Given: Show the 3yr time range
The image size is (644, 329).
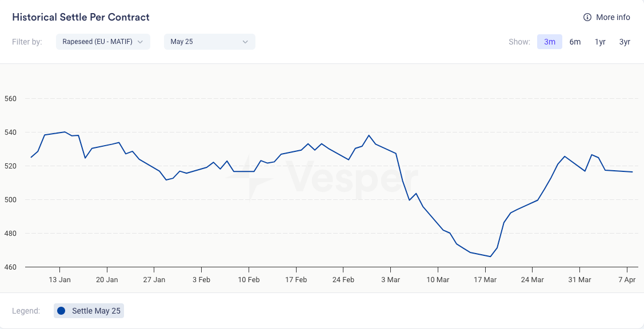Looking at the screenshot, I should coord(625,42).
